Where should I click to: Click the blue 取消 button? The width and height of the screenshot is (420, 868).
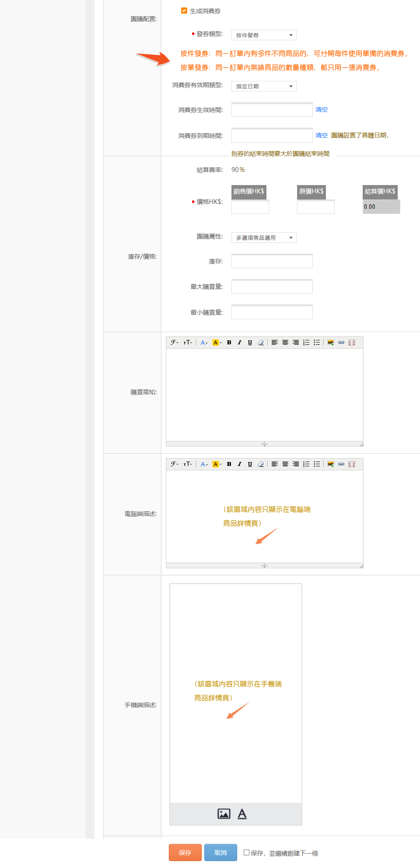(x=220, y=852)
